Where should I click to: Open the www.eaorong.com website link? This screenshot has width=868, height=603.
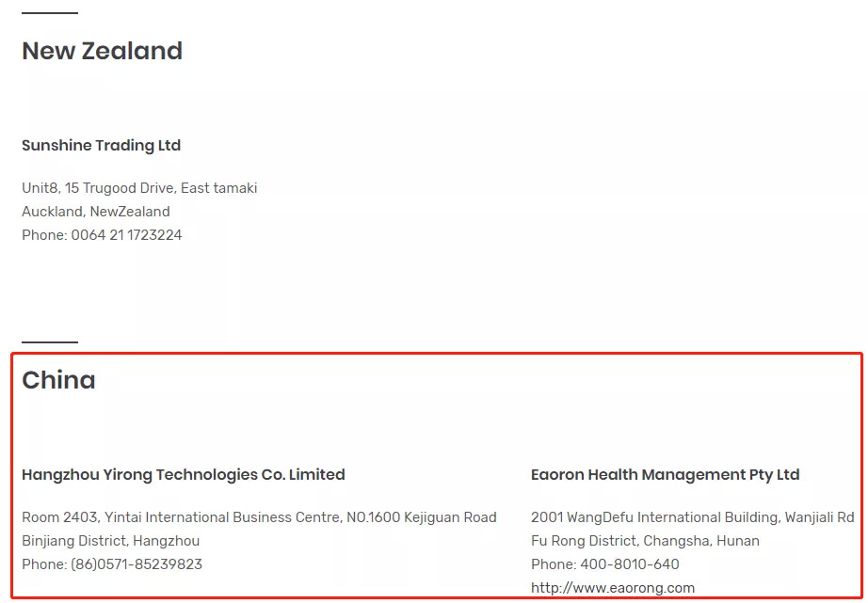pyautogui.click(x=613, y=588)
